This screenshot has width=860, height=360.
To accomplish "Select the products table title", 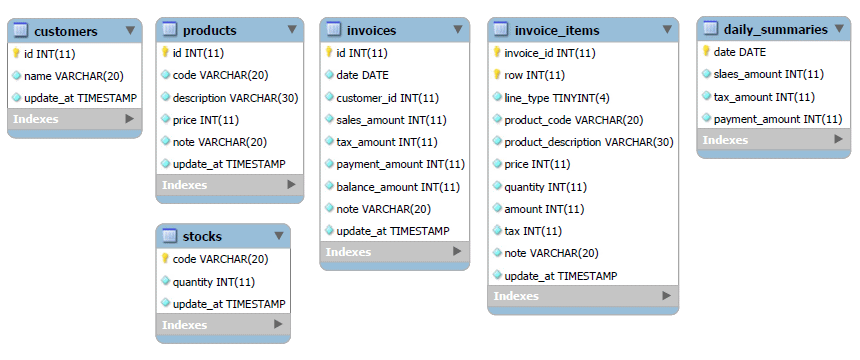I will [210, 30].
